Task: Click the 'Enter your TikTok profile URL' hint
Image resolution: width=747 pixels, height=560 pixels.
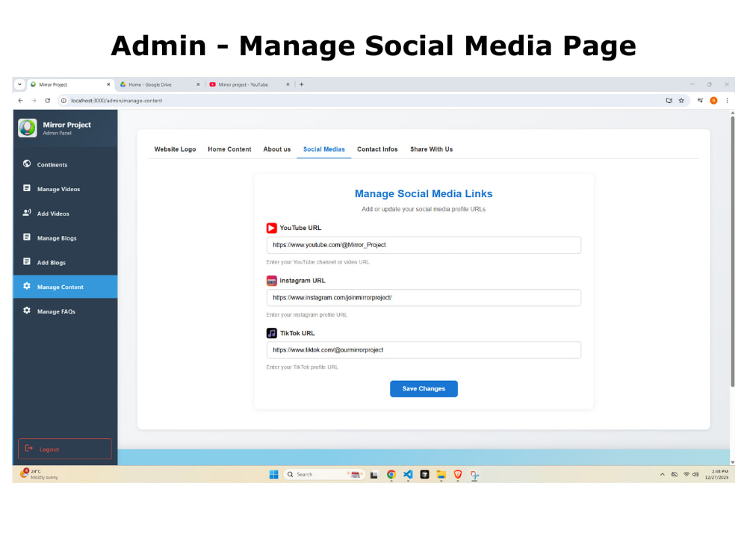Action: 302,367
